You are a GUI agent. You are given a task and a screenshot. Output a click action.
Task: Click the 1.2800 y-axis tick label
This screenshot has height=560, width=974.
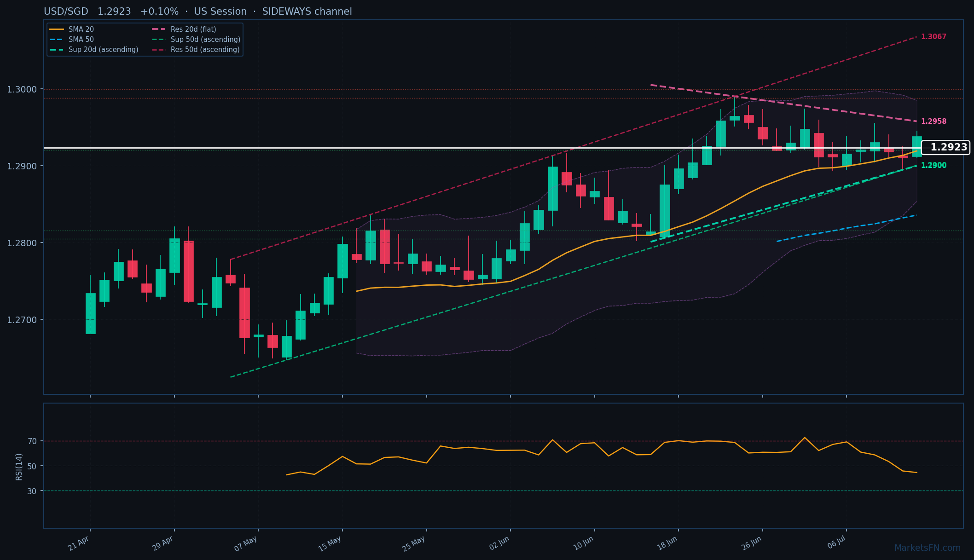click(22, 243)
